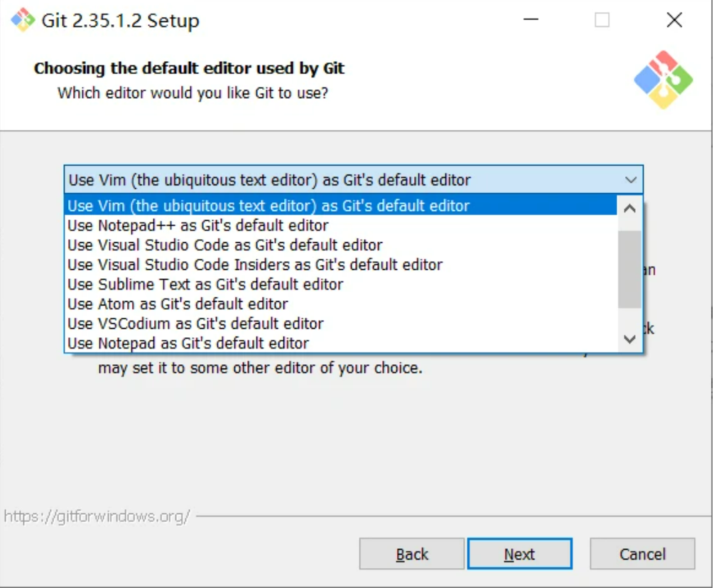Pick VSCodium as Git's default editor
The image size is (714, 588).
(195, 324)
